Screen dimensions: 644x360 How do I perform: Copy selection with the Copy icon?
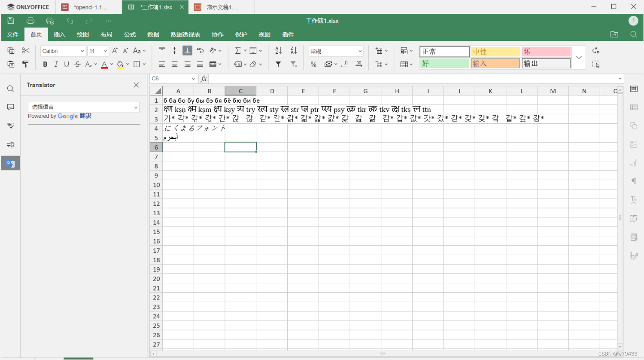11,51
